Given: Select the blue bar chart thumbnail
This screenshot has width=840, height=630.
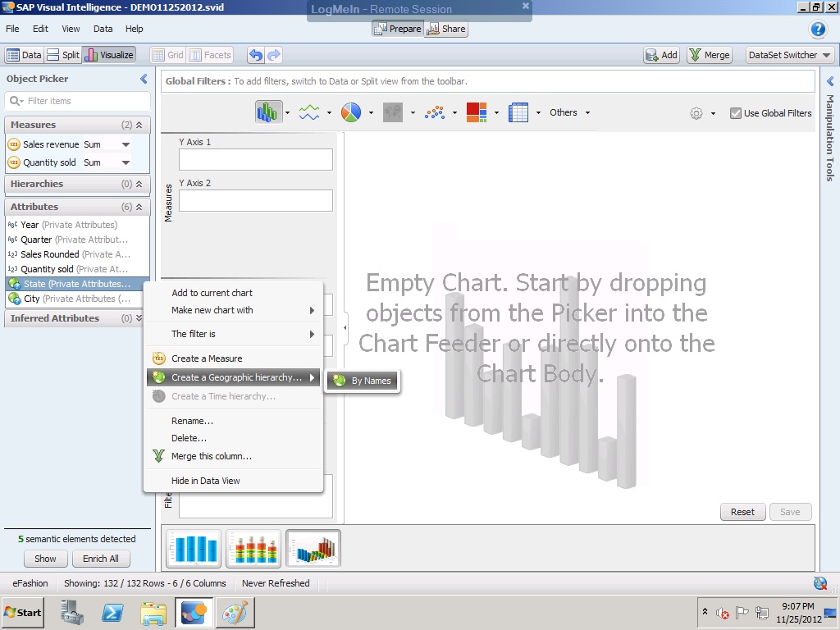Looking at the screenshot, I should pyautogui.click(x=194, y=548).
